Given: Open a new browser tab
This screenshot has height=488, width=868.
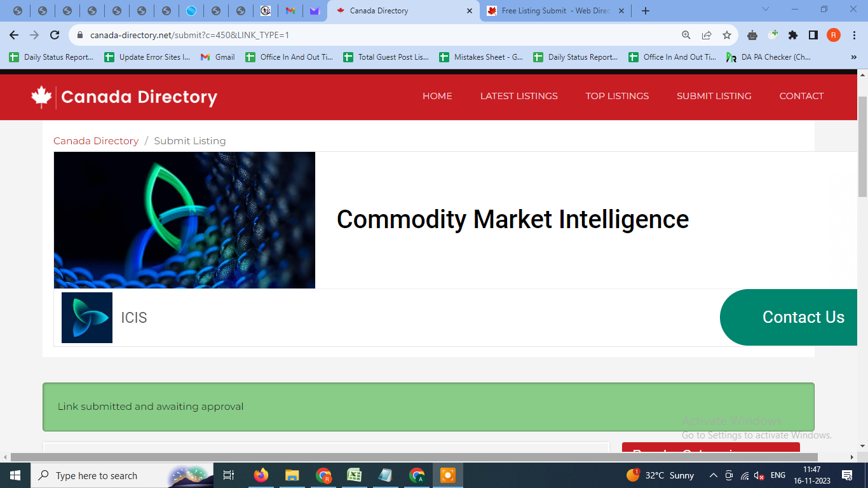Looking at the screenshot, I should point(646,11).
